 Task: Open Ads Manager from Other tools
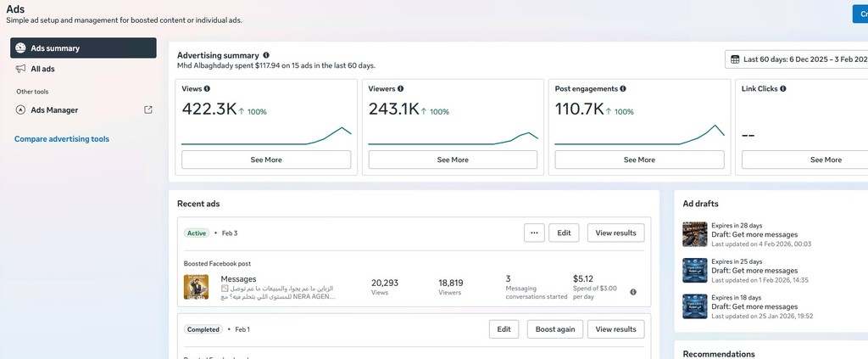point(54,109)
